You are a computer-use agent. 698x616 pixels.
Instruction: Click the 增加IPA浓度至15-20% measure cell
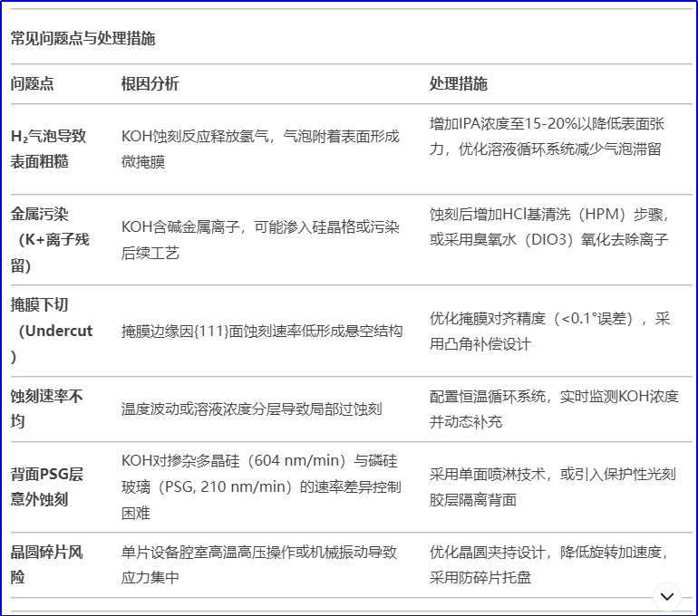tap(547, 136)
